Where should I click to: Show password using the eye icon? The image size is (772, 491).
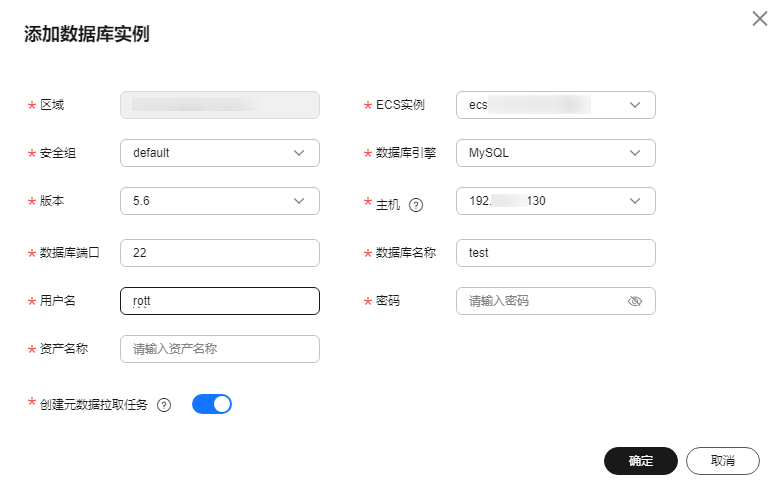coord(635,301)
